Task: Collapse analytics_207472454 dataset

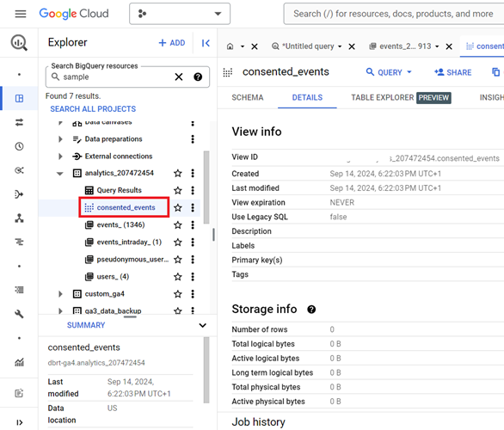Action: tap(60, 174)
